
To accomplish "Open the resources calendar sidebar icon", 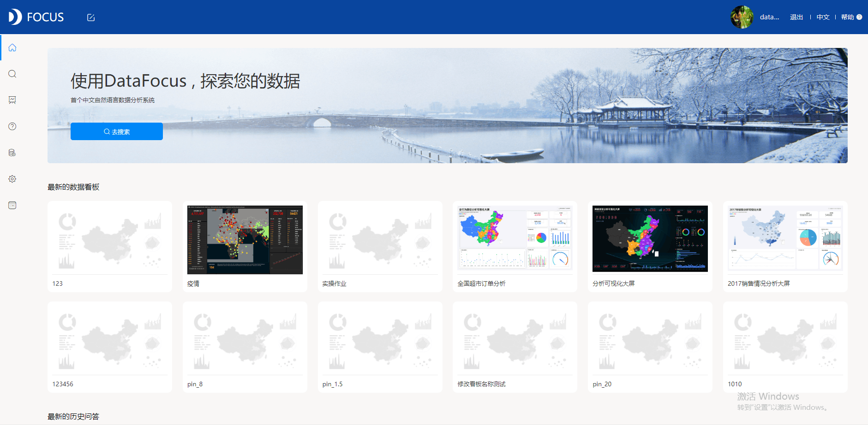I will 12,205.
